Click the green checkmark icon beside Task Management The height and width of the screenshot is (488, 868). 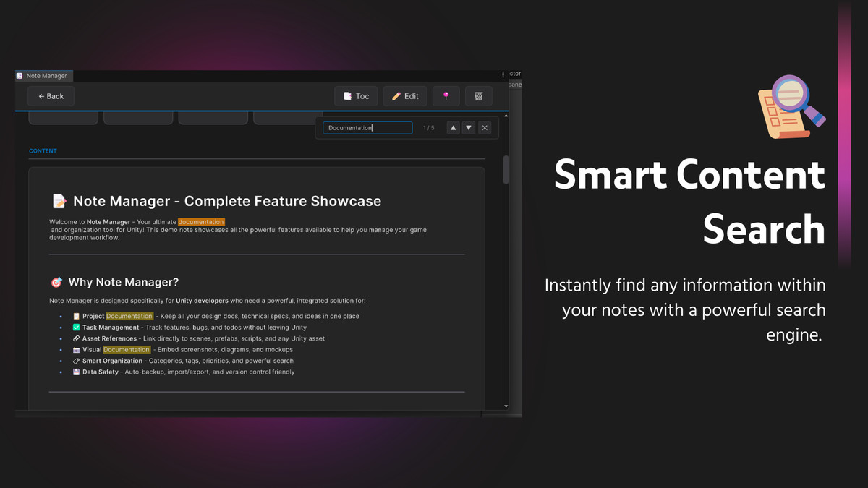pos(76,328)
